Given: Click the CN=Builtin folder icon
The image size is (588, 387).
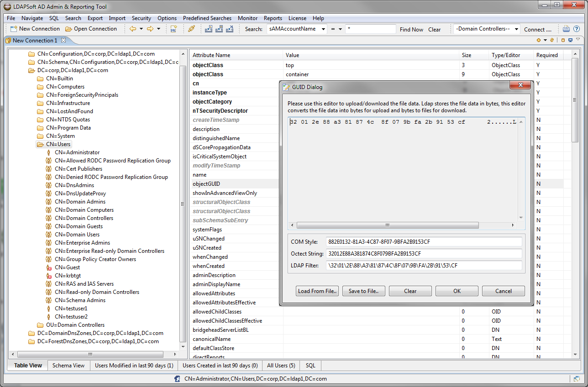Looking at the screenshot, I should point(40,78).
